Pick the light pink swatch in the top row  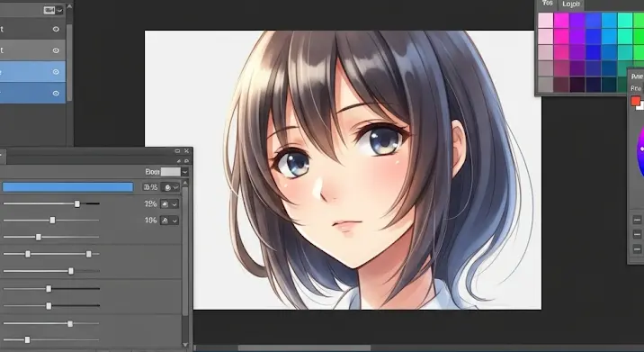546,20
